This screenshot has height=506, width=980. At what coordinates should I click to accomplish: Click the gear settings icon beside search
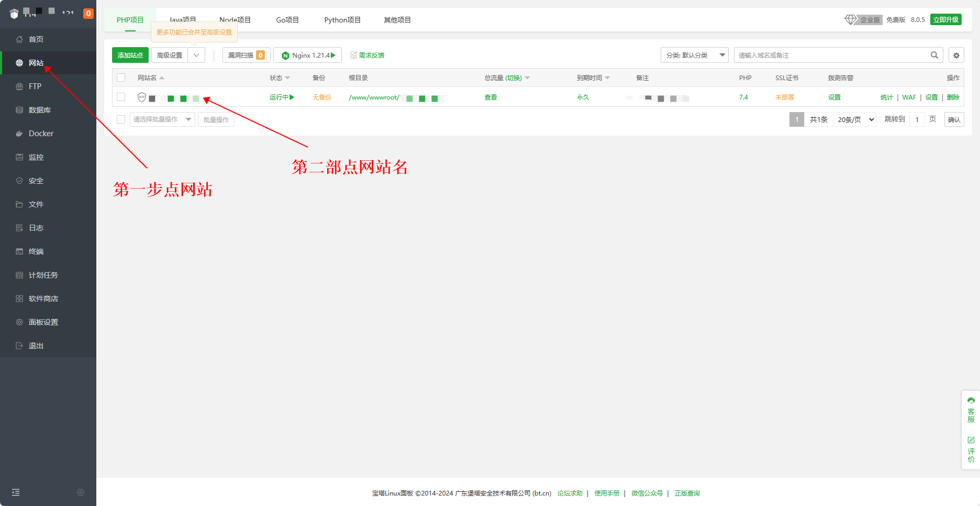[x=956, y=56]
